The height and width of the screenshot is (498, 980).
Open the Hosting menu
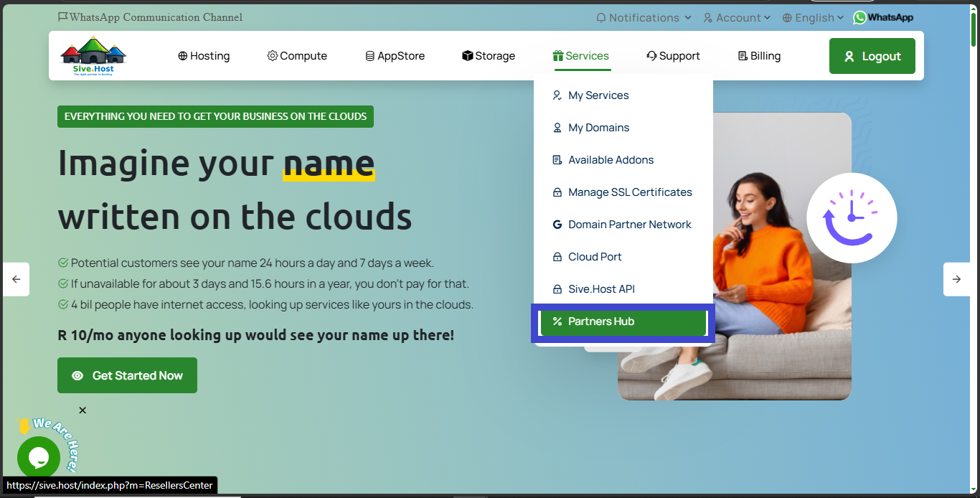(204, 56)
